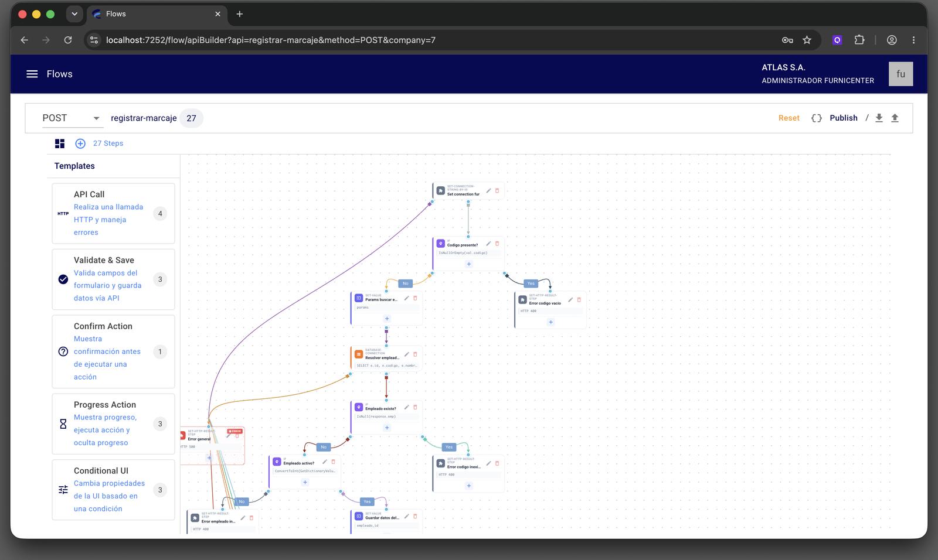Delete the Empleado existe? step
Screen dimensions: 938x560
(415, 407)
